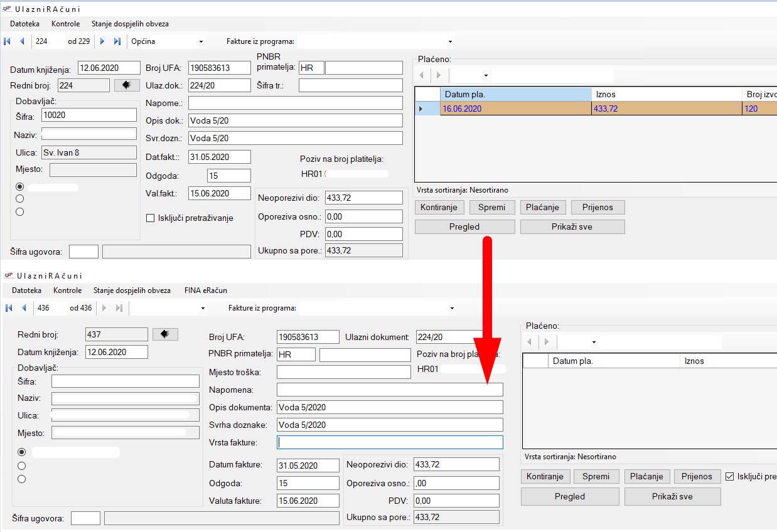Open the FINA eRačun menu
Viewport: 777px width, 532px height.
click(205, 290)
